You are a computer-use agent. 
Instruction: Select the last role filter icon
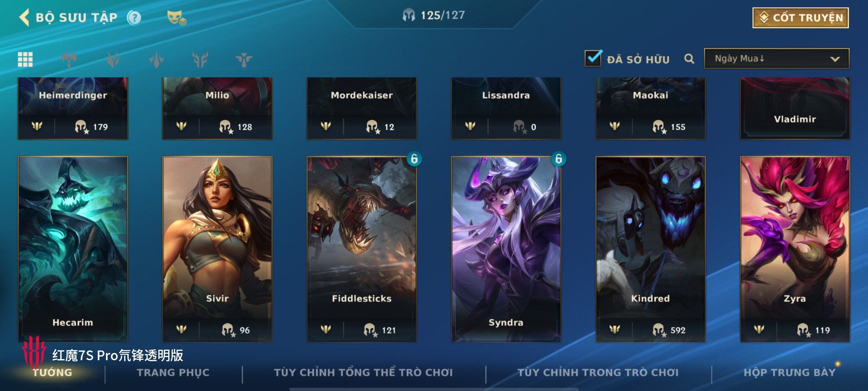244,60
